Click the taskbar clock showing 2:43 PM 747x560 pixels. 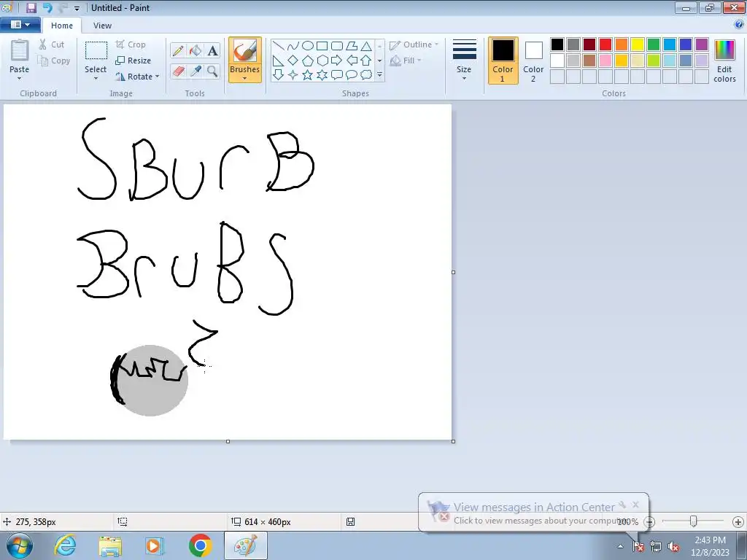710,545
